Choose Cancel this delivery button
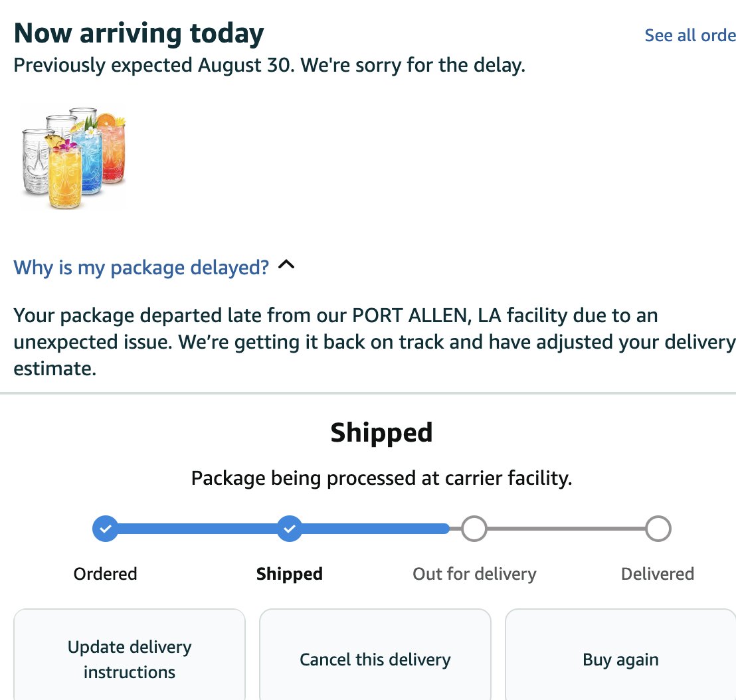 pyautogui.click(x=375, y=659)
